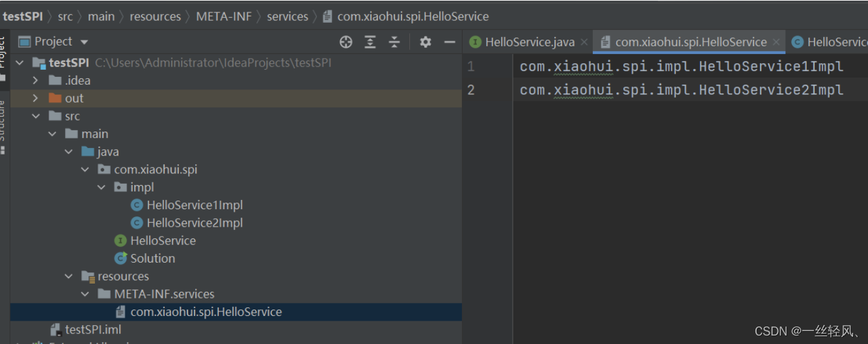Collapse the impl package
The image size is (868, 344).
coord(101,187)
